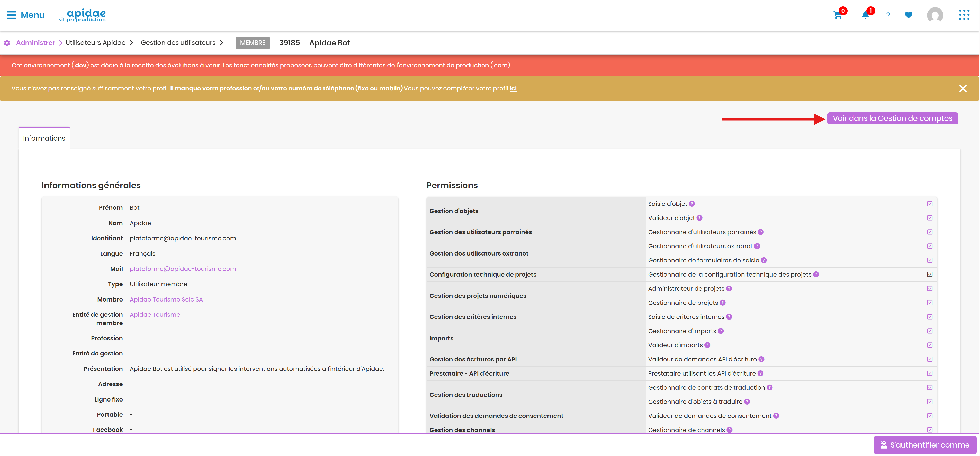This screenshot has height=456, width=980.
Task: Click help icon for configuration technique des projets
Action: (816, 275)
